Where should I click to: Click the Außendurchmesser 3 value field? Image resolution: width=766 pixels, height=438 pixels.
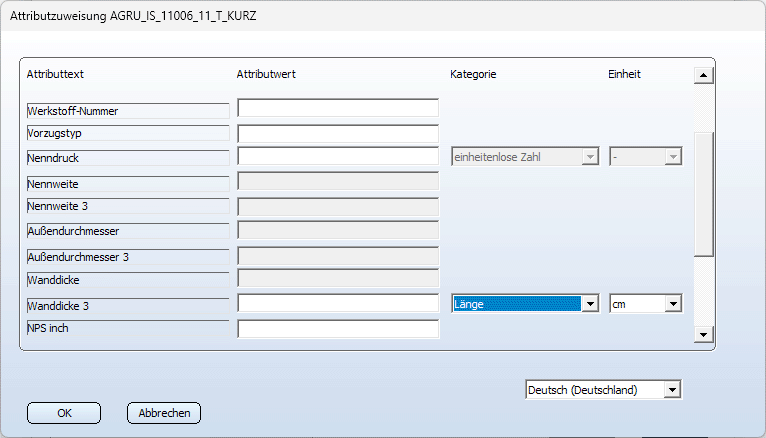click(338, 255)
